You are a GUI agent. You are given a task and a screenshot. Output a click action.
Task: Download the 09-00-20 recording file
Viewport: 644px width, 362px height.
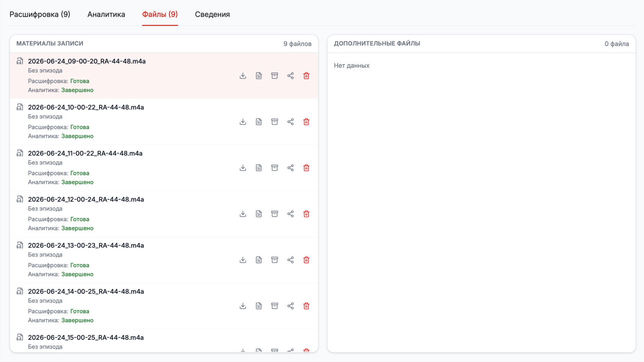pyautogui.click(x=243, y=76)
